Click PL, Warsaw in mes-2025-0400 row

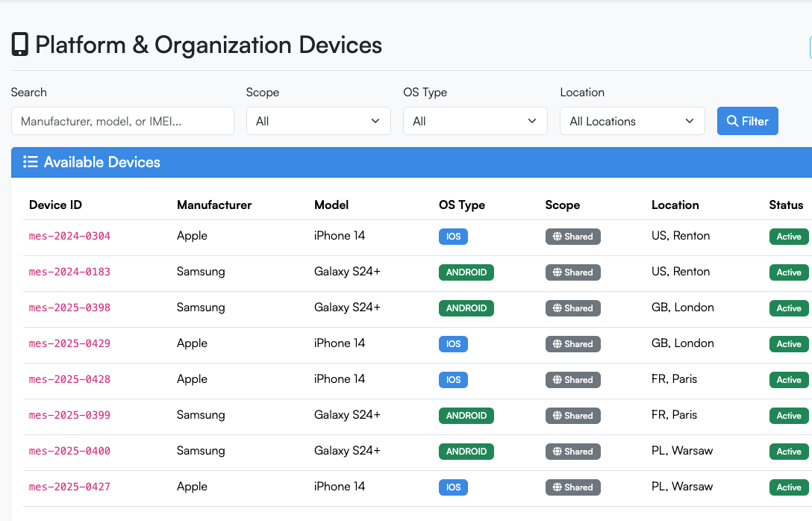682,450
